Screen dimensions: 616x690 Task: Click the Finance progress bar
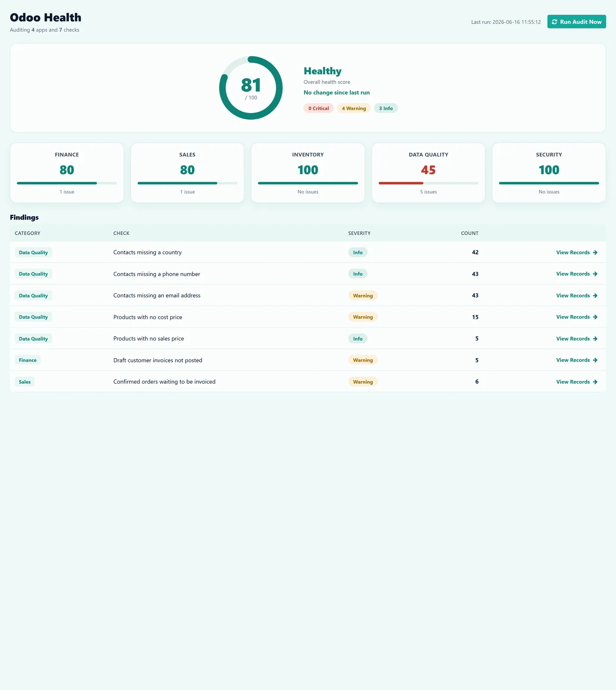point(67,183)
